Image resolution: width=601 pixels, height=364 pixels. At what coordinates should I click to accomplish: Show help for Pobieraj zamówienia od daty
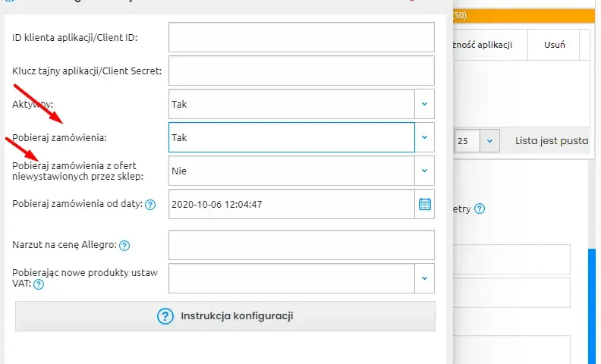click(x=150, y=205)
